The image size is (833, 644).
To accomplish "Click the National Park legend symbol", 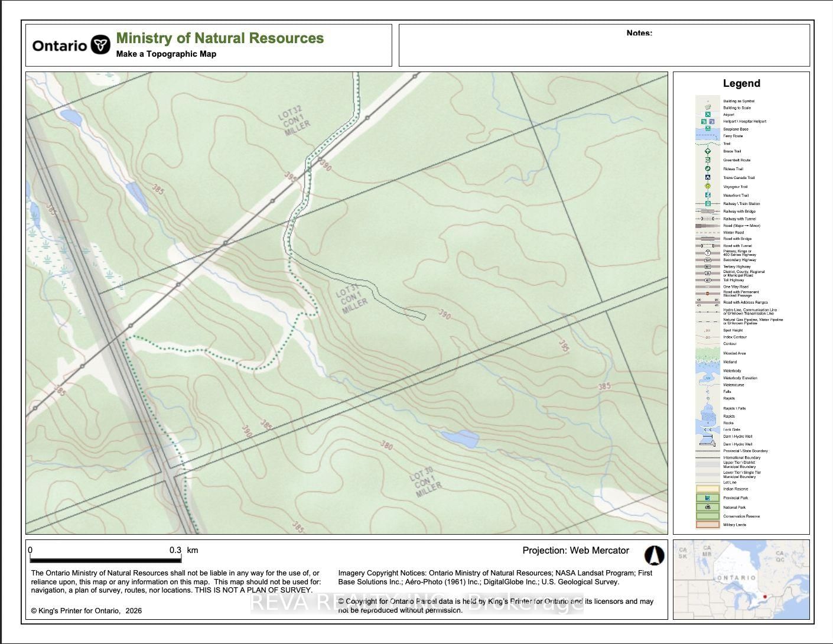I will tap(708, 507).
